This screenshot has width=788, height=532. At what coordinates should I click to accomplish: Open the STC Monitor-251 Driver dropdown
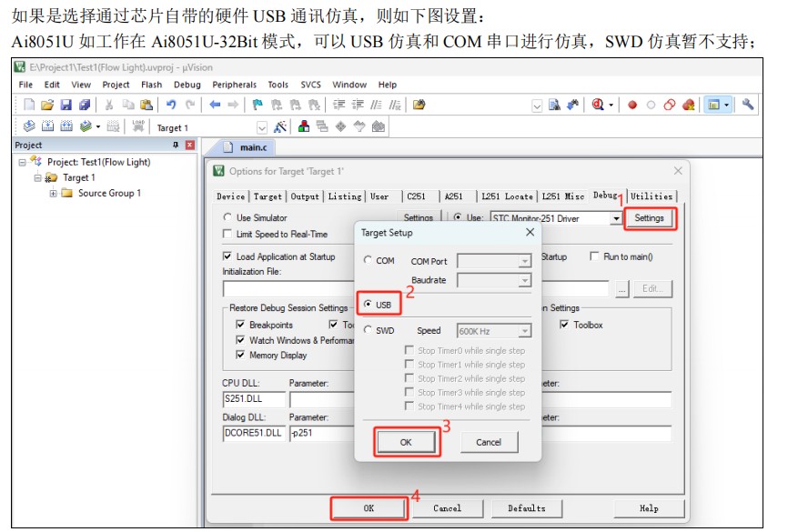coord(616,218)
